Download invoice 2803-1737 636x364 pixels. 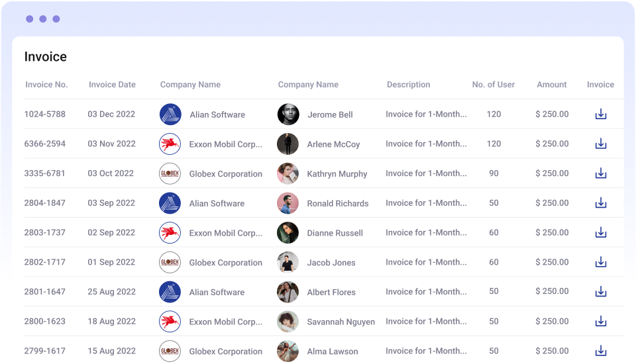pyautogui.click(x=600, y=232)
